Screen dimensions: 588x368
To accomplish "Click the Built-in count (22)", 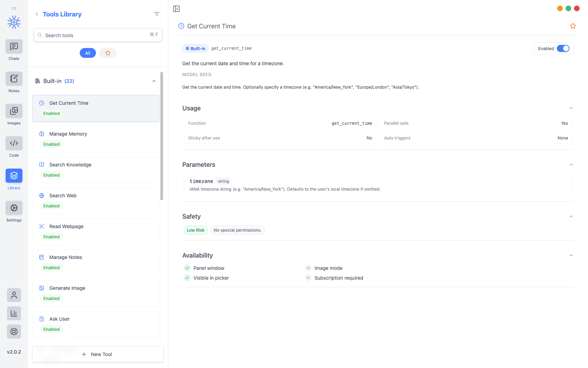I will 69,81.
